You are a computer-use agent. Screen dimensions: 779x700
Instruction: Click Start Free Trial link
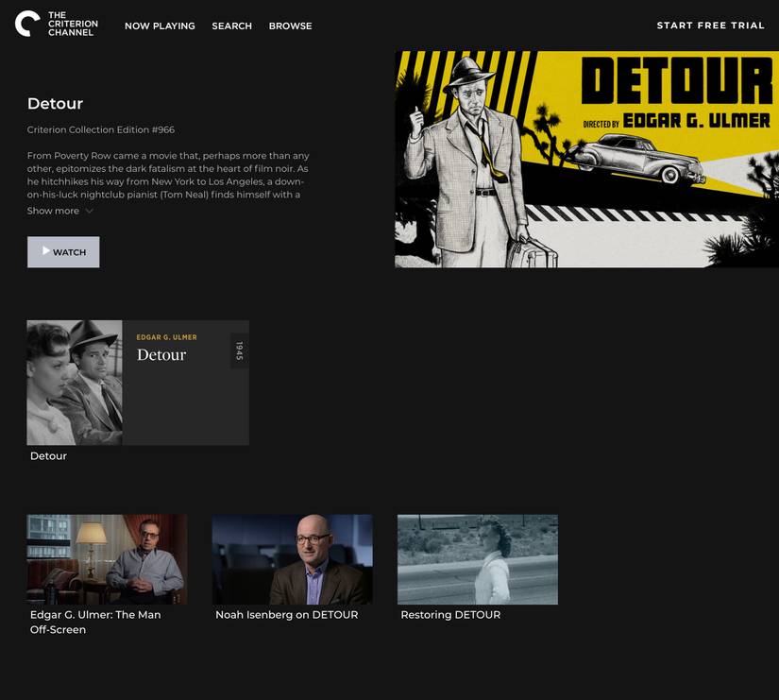[x=711, y=26]
